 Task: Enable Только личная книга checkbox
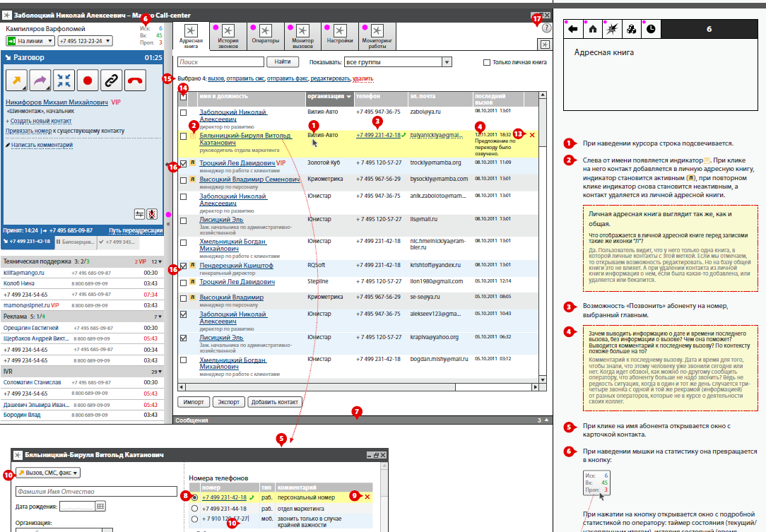487,63
